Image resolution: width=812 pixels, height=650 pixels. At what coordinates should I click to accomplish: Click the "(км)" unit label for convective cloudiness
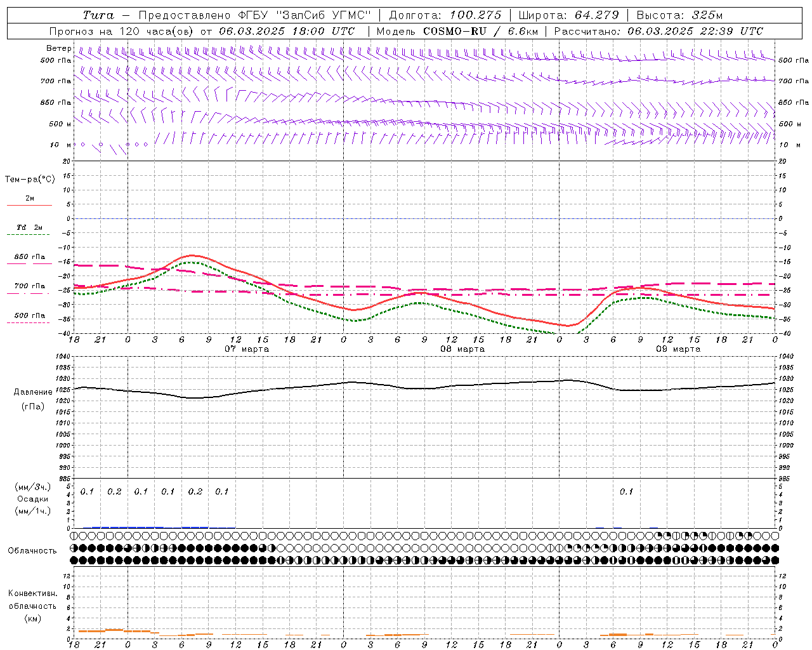33,618
